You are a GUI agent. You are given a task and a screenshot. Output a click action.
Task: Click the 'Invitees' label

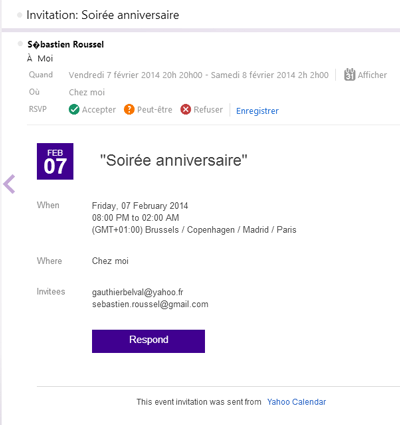(51, 292)
